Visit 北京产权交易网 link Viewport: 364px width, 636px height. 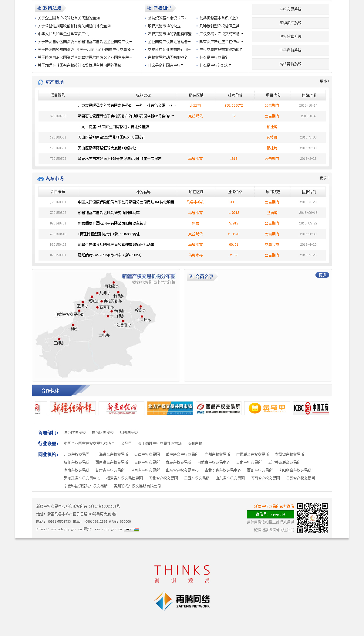[x=76, y=454]
